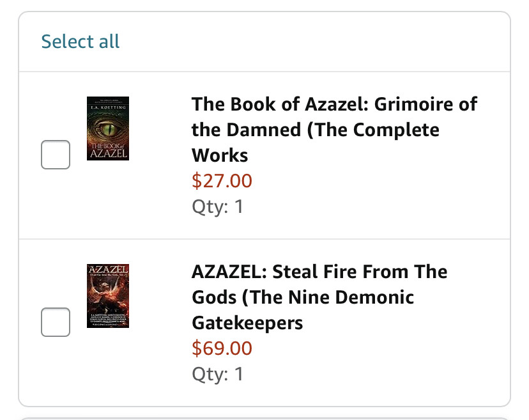Viewport: 529px width, 420px height.
Task: Click the first item's row area
Action: click(264, 153)
